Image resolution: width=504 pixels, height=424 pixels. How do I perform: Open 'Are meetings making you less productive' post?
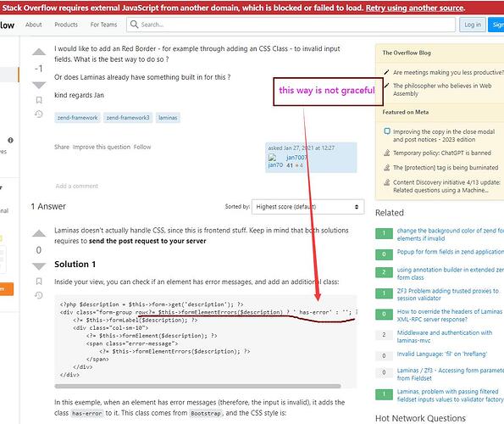tap(448, 72)
